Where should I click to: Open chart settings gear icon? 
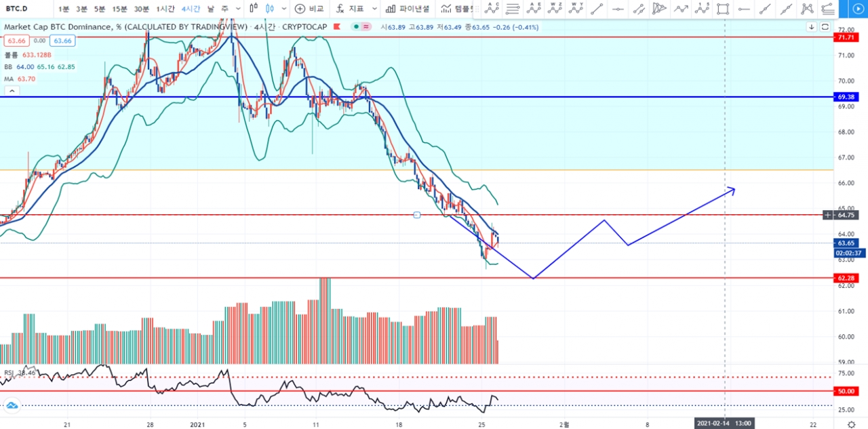851,422
